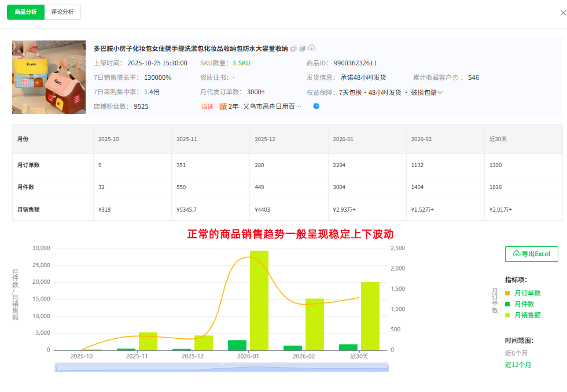The height and width of the screenshot is (392, 567).
Task: Click the 店铺 shop tag label
Action: pos(207,106)
